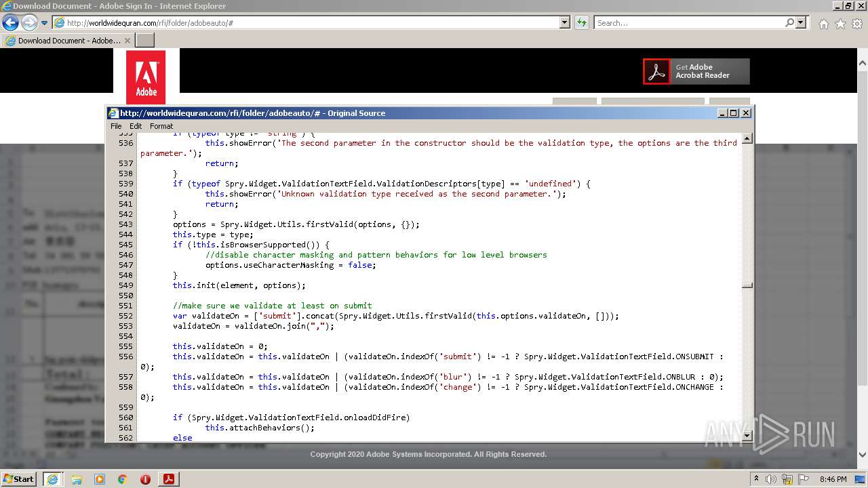868x488 pixels.
Task: Click the search magnifier icon
Action: click(789, 22)
